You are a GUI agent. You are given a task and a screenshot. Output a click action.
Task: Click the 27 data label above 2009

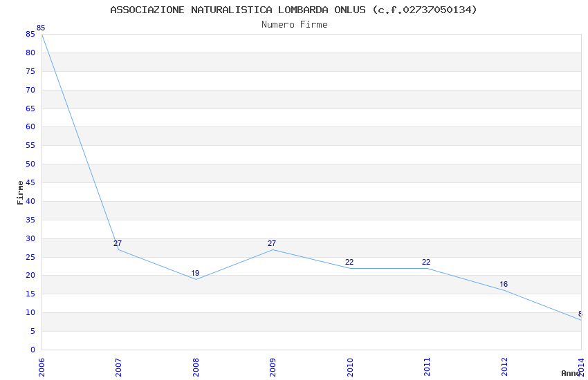point(272,243)
